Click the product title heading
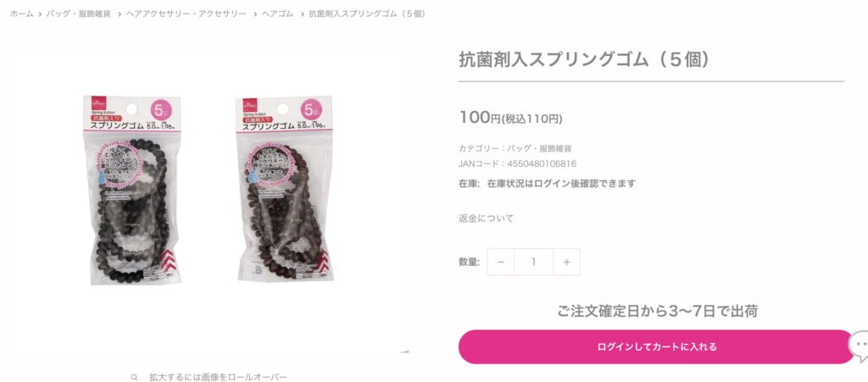The image size is (868, 382). tap(585, 59)
